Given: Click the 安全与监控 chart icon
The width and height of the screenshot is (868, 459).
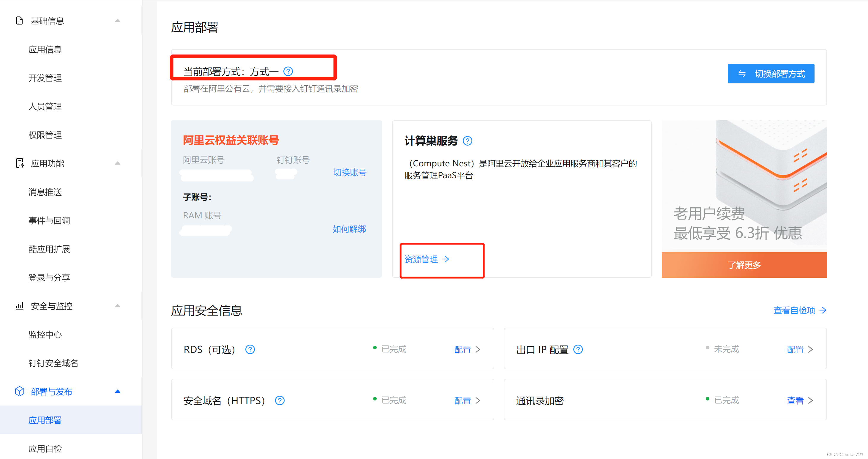Looking at the screenshot, I should click(x=20, y=306).
